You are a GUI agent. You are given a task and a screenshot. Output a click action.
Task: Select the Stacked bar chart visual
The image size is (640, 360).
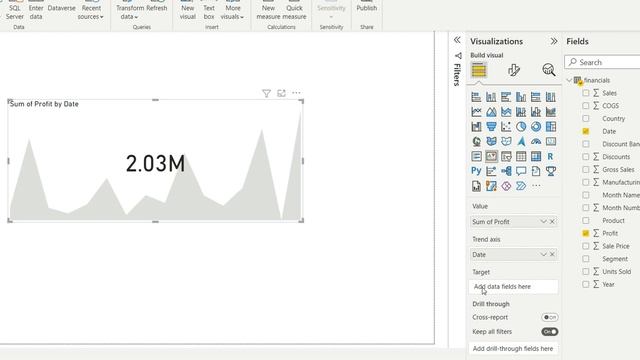click(476, 97)
